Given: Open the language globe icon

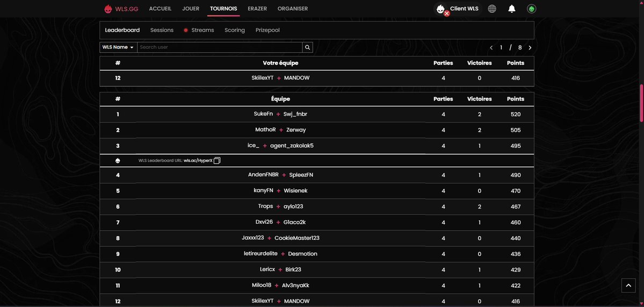Looking at the screenshot, I should [x=492, y=9].
